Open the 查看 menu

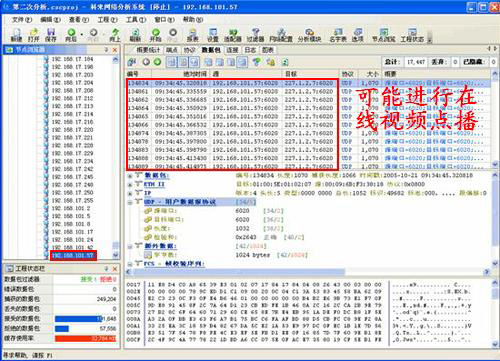79,20
